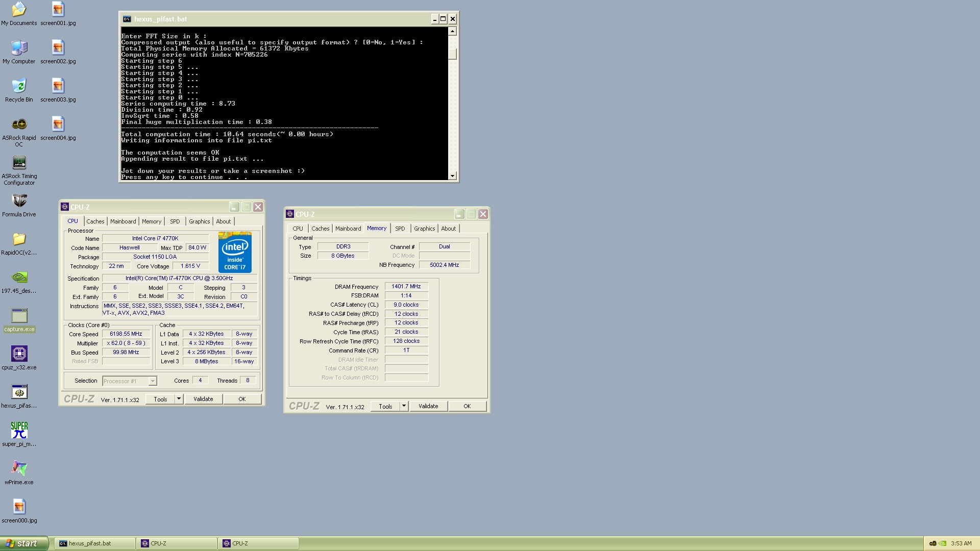980x551 pixels.
Task: Activate hexus_pifast.bat taskbar button
Action: pyautogui.click(x=94, y=543)
